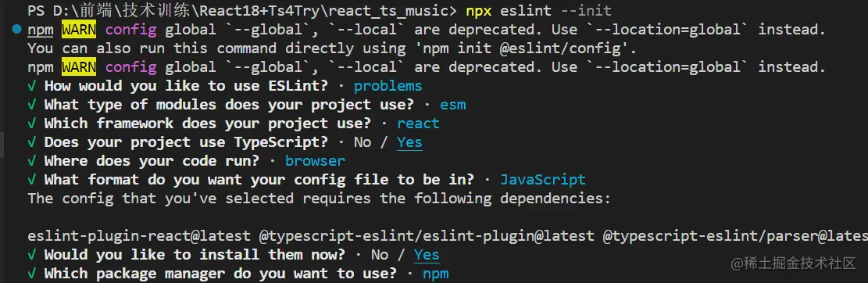Click 'No' on the install them now line

coord(379,256)
